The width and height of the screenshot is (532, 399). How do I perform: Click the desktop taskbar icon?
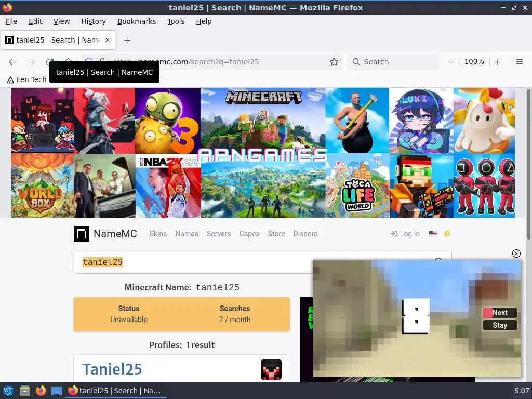pyautogui.click(x=57, y=391)
